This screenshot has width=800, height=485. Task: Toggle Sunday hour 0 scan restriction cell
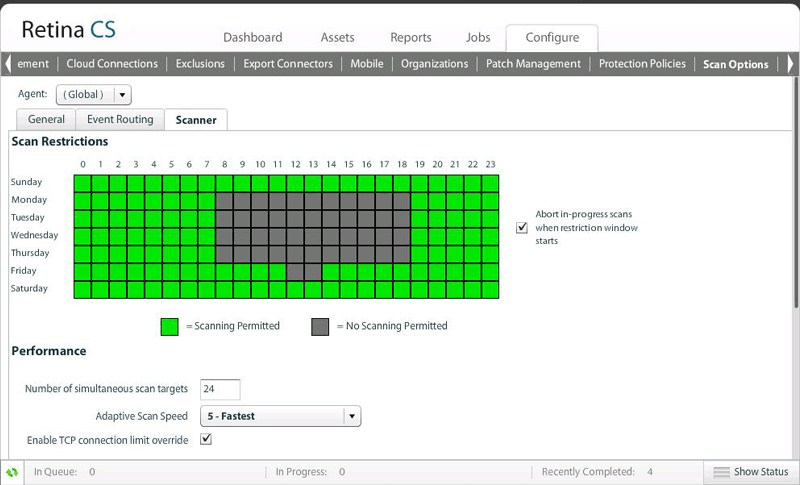[x=83, y=183]
